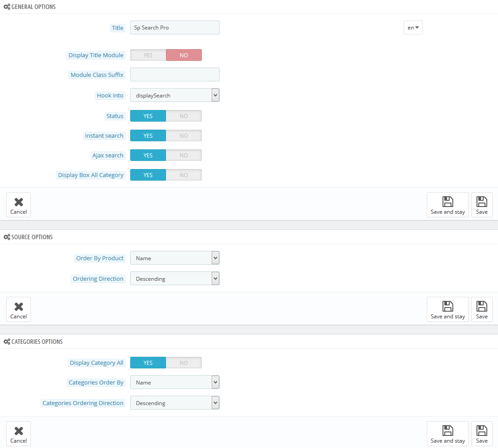Open the Categories Order By dropdown
498x448 pixels.
pos(175,382)
